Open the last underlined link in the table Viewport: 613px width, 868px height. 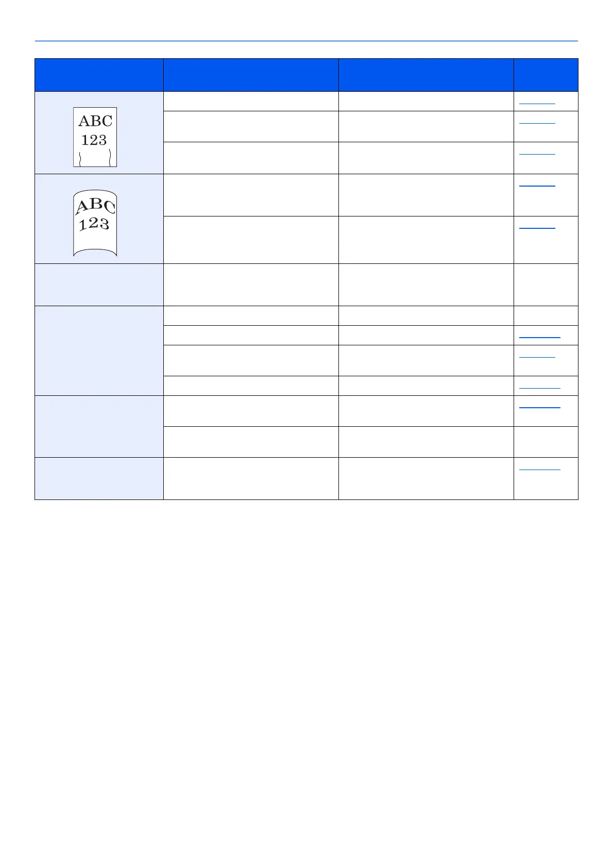(540, 469)
